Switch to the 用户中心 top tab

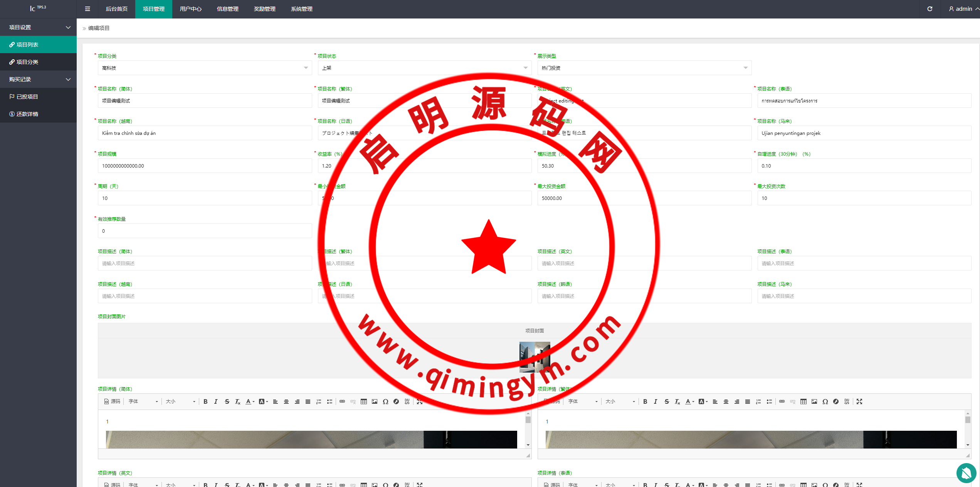click(190, 9)
